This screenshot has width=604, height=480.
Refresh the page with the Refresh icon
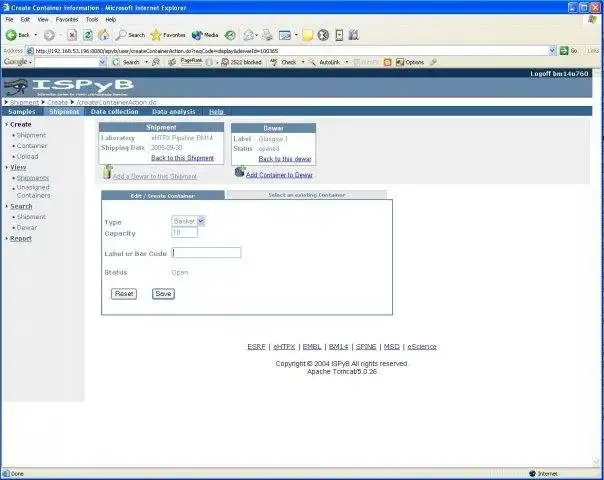(x=88, y=35)
